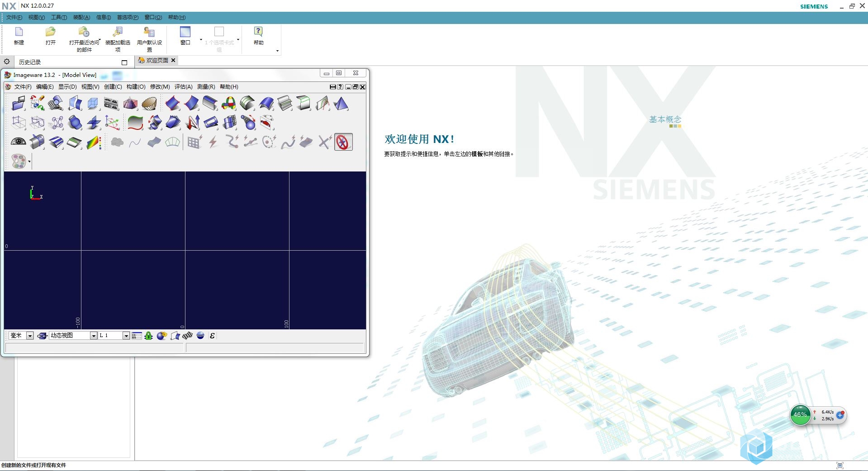Click the eyeglasses view icon in bottom bar

click(42, 336)
